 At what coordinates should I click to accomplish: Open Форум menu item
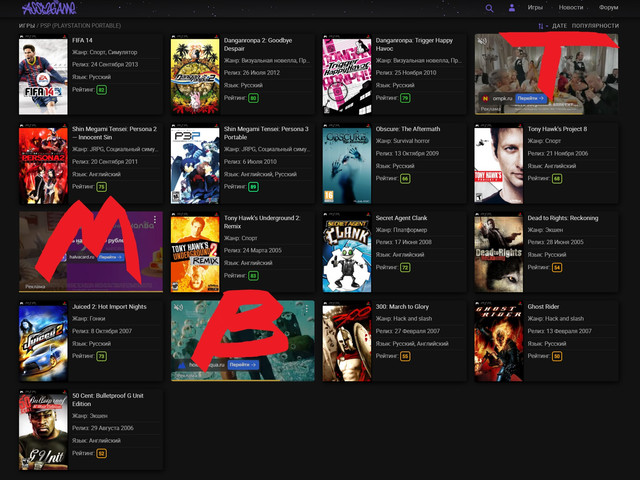pos(609,7)
